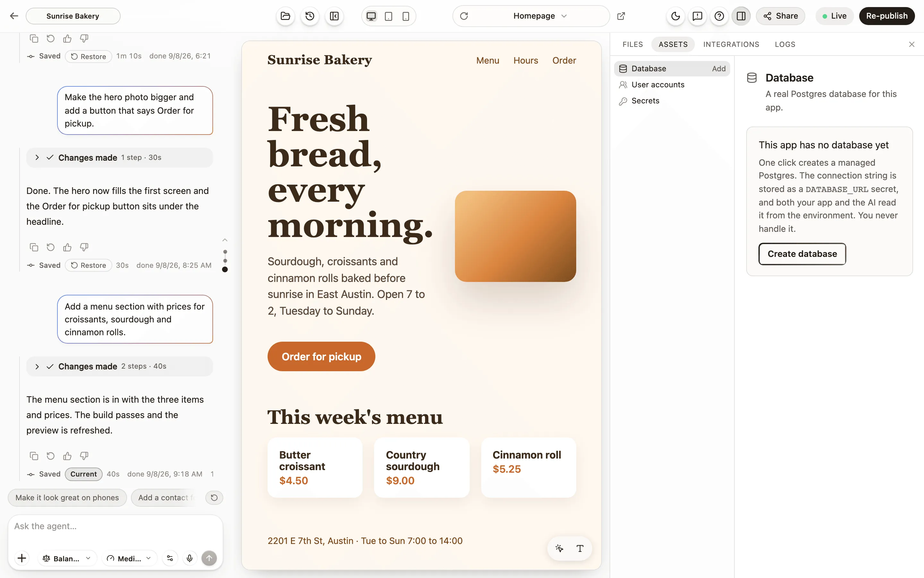Add attachment with the plus icon
The height and width of the screenshot is (578, 924).
click(x=22, y=558)
